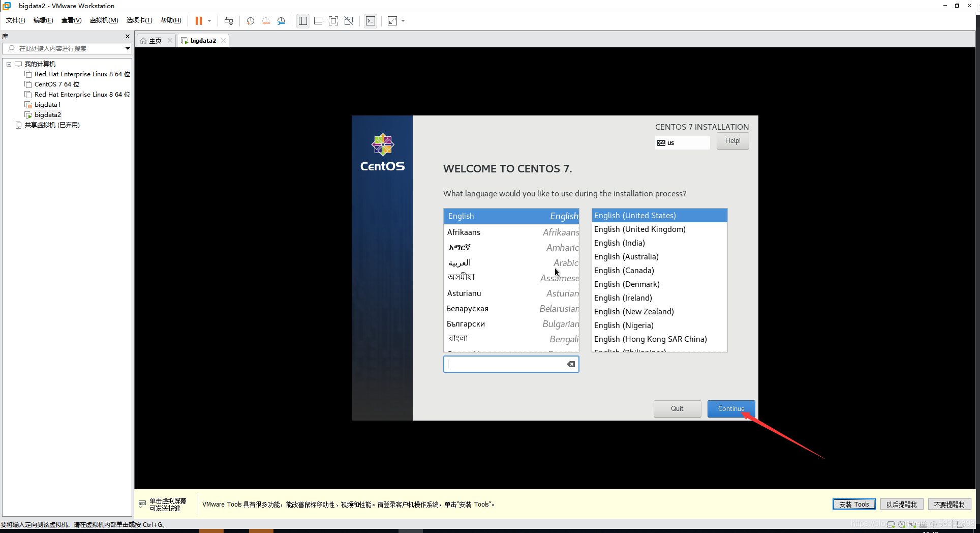Click the Quit button
The width and height of the screenshot is (980, 533).
pos(677,408)
